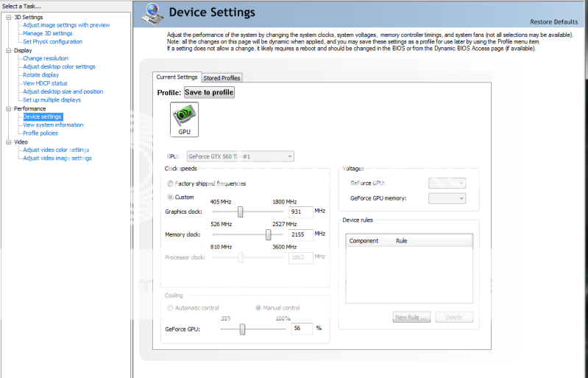This screenshot has width=588, height=378.
Task: Collapse the Performance tree node
Action: 7,108
